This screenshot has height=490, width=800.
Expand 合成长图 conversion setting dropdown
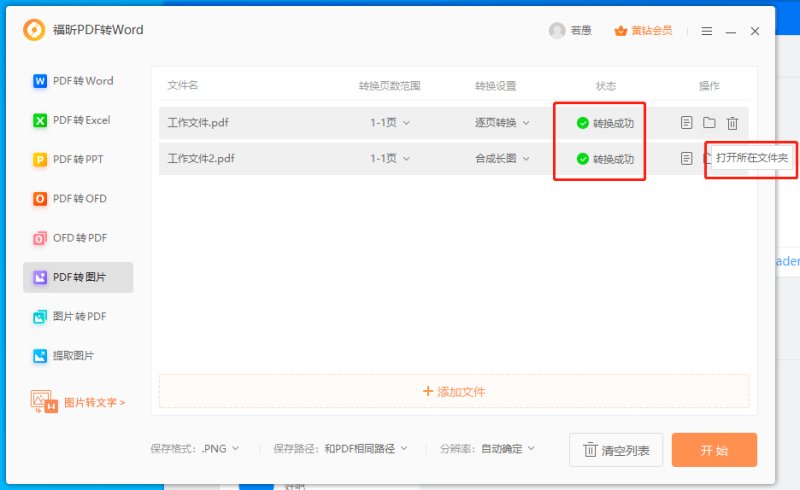[502, 158]
